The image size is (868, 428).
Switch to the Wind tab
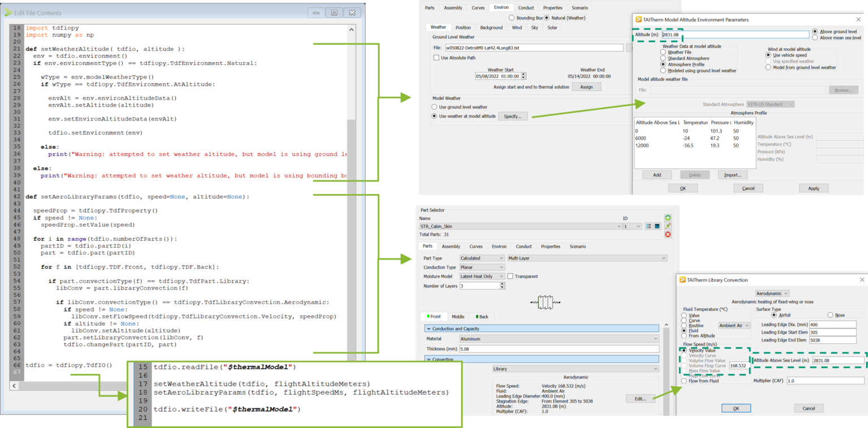[517, 27]
